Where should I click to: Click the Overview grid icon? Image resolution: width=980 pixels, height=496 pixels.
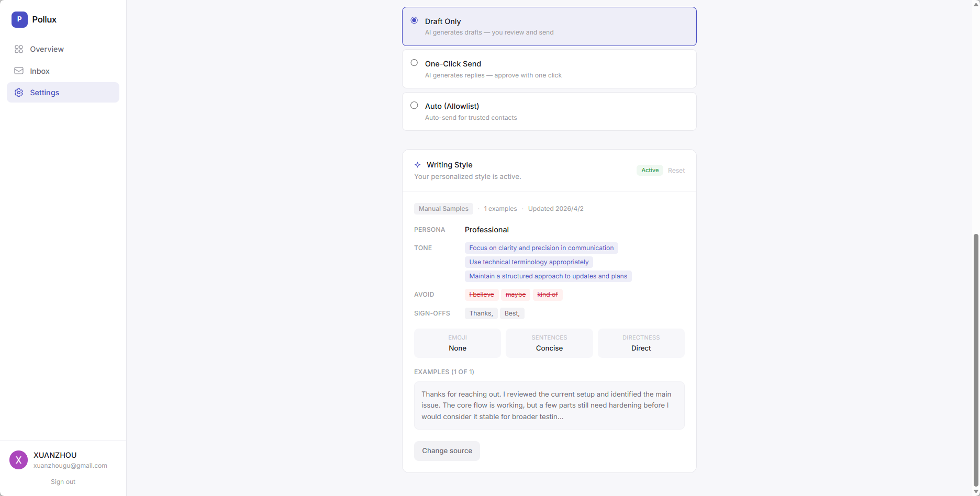pyautogui.click(x=19, y=49)
